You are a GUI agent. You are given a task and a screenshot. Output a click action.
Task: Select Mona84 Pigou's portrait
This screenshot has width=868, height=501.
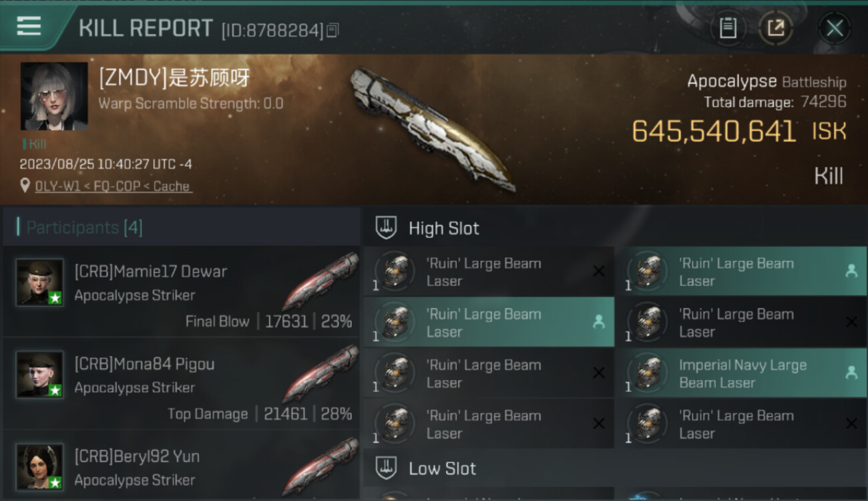pos(40,375)
